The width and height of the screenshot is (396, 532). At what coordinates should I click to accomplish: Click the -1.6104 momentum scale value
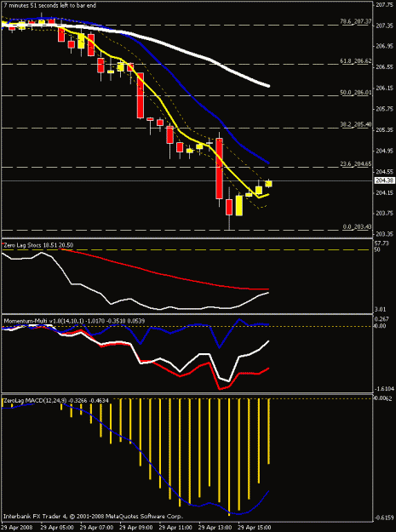(385, 388)
